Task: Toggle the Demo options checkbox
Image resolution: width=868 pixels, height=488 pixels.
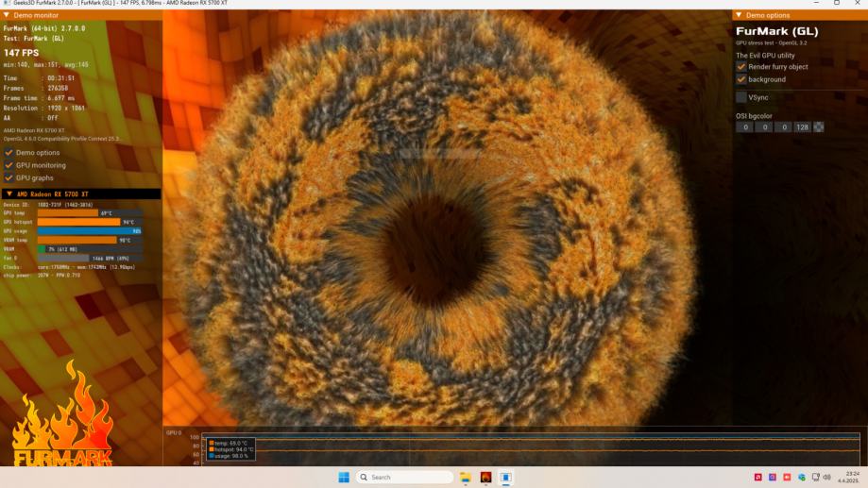Action: tap(9, 152)
